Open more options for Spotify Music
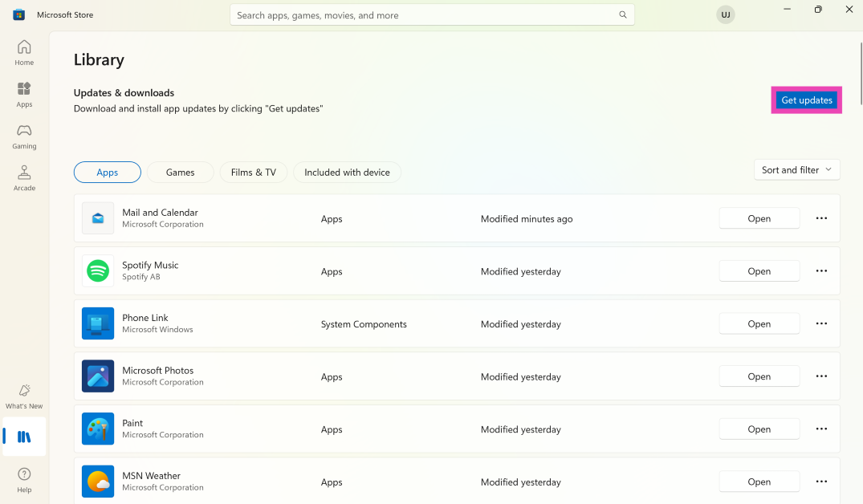Screen dimensions: 863x504 click(821, 271)
